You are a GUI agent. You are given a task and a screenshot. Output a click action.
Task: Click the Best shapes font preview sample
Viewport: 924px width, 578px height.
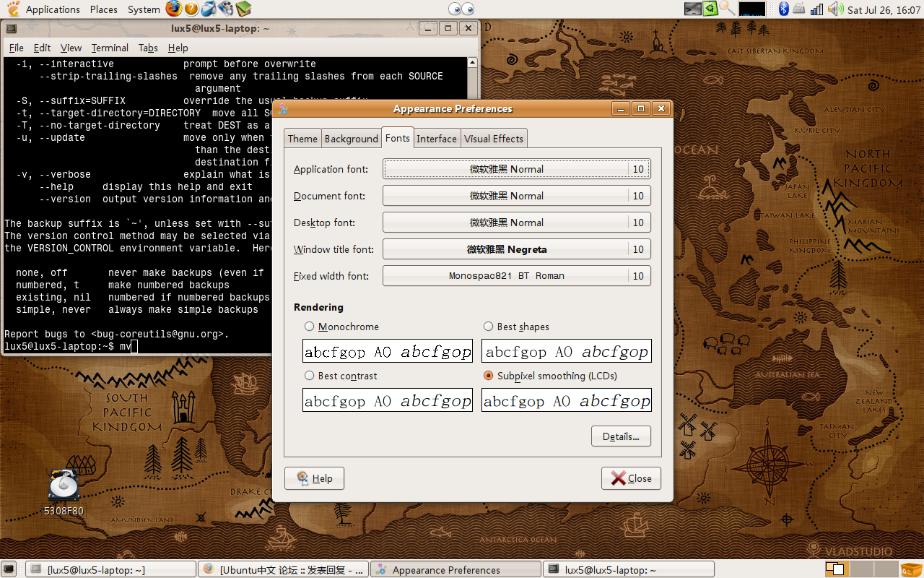(567, 351)
